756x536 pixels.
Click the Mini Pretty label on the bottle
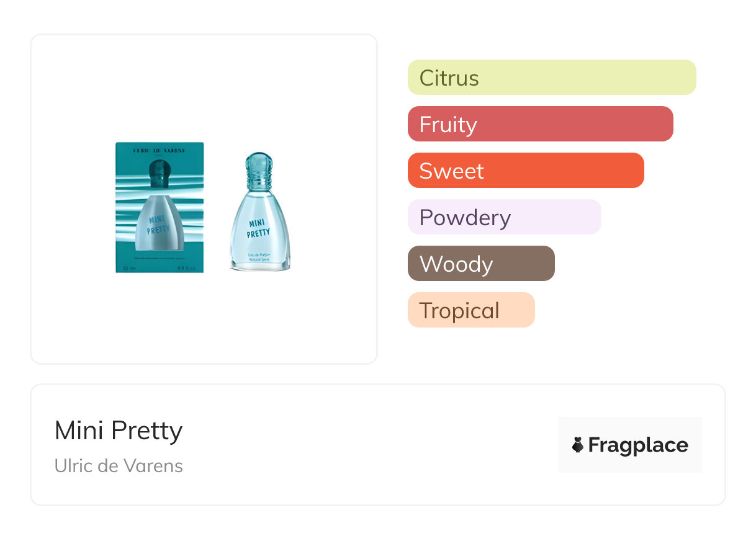click(259, 227)
